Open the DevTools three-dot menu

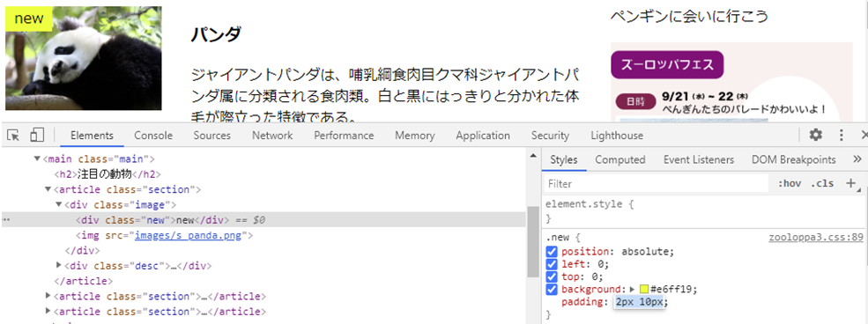(x=842, y=135)
